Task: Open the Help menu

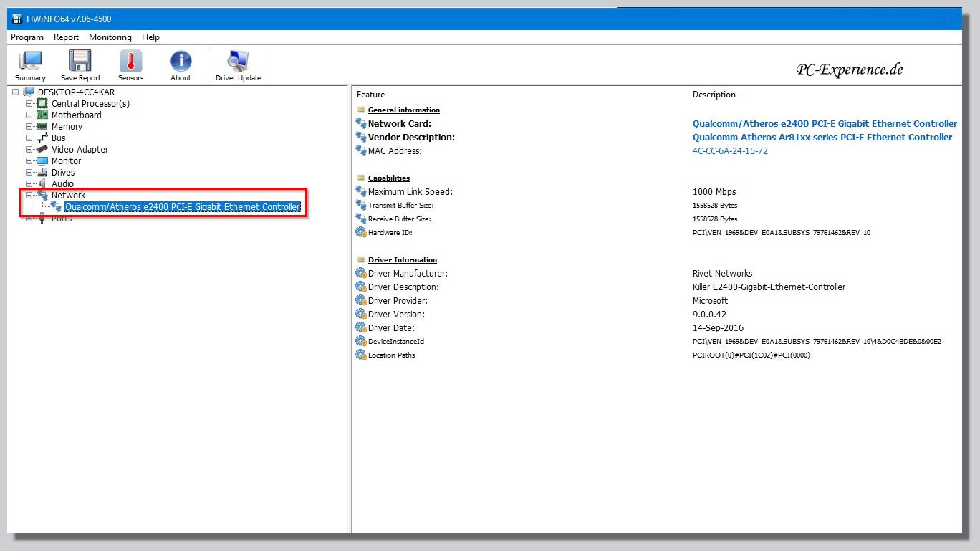Action: coord(150,37)
